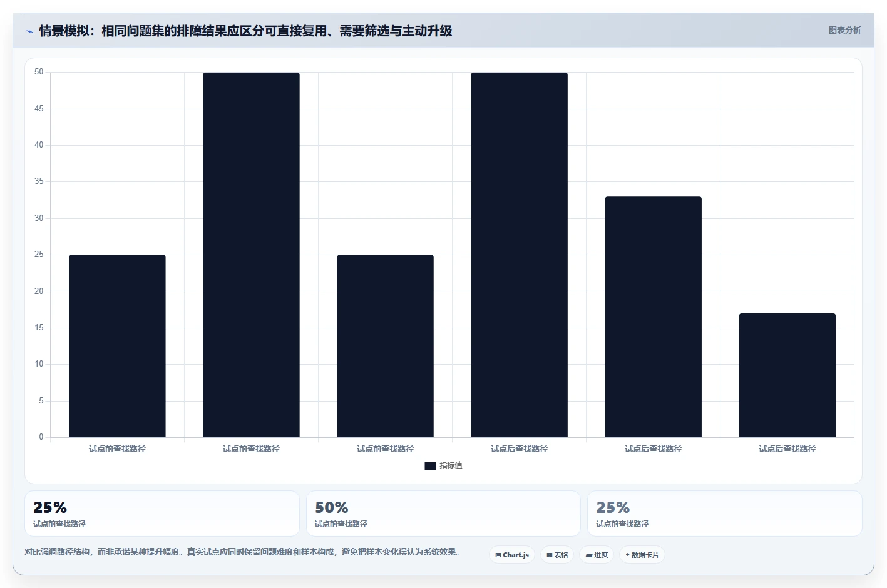This screenshot has height=588, width=887.
Task: Click the 进度 tag
Action: coord(597,555)
